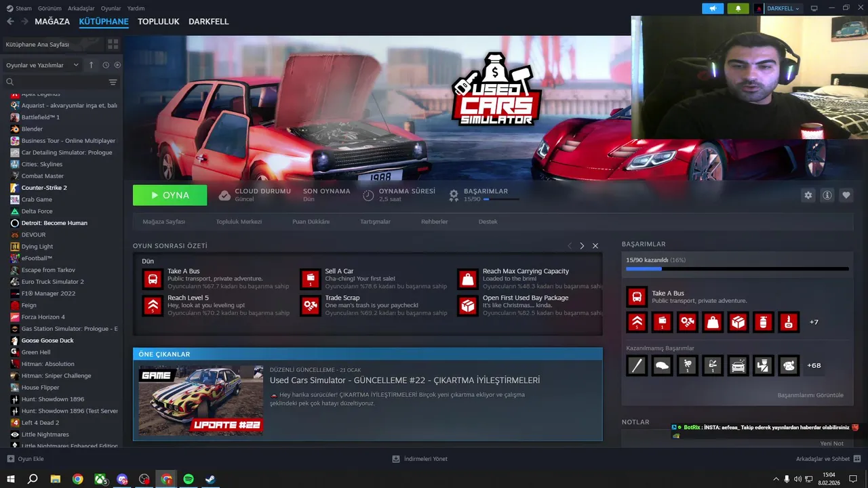Open the Oyunlar menu

111,8
